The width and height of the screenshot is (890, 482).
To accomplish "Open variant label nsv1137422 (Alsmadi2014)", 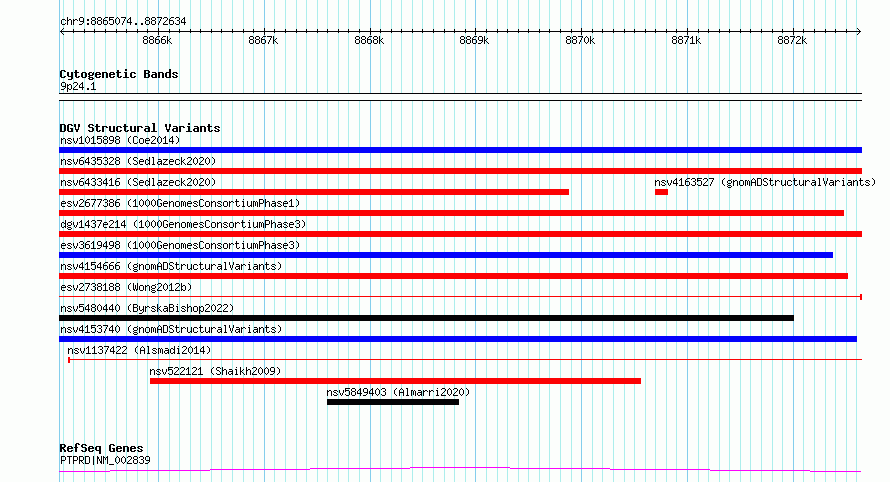I will pos(139,350).
